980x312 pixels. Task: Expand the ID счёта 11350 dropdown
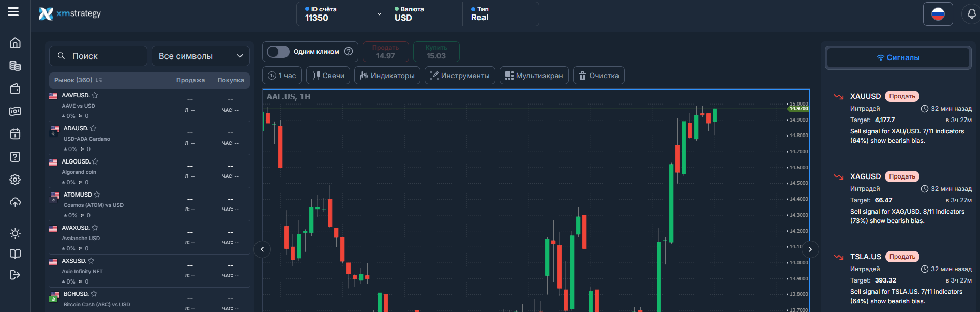point(341,14)
